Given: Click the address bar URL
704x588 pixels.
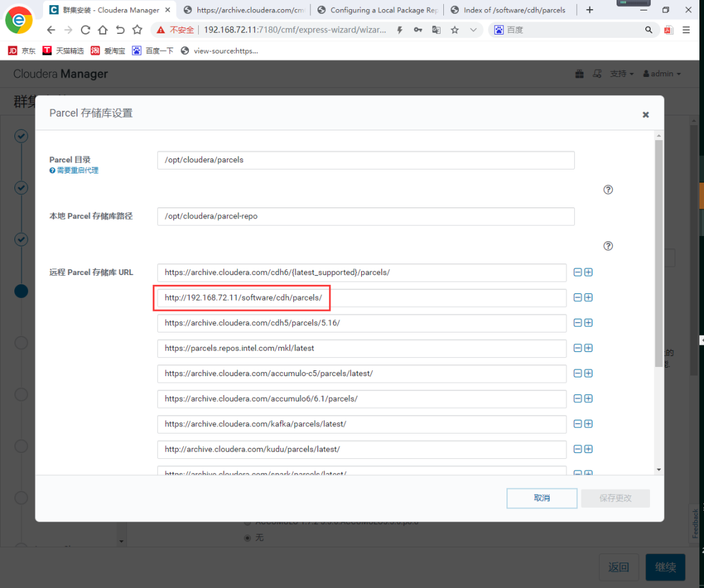Looking at the screenshot, I should [x=295, y=30].
